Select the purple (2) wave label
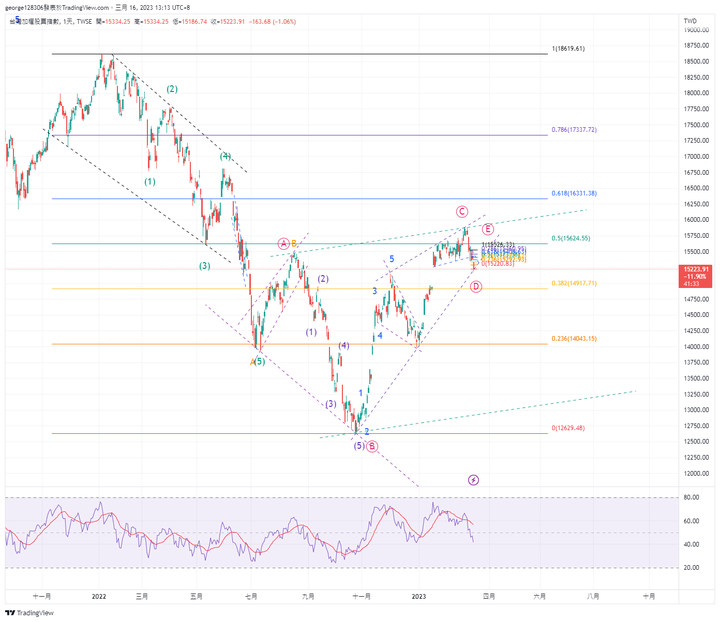Viewport: 720px width, 622px height. (x=323, y=279)
